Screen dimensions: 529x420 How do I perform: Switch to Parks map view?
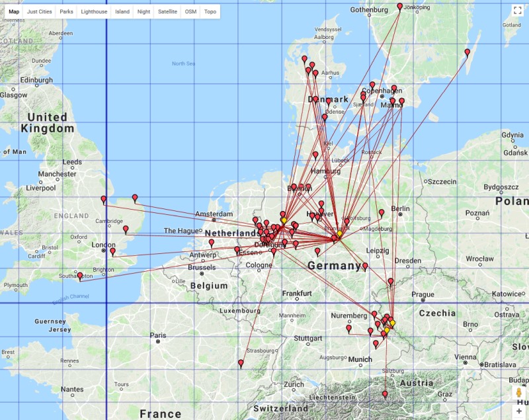66,12
